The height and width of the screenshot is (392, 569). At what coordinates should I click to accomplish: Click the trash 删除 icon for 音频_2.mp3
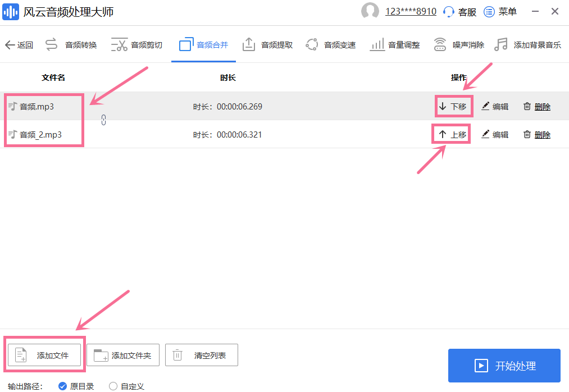coord(527,134)
